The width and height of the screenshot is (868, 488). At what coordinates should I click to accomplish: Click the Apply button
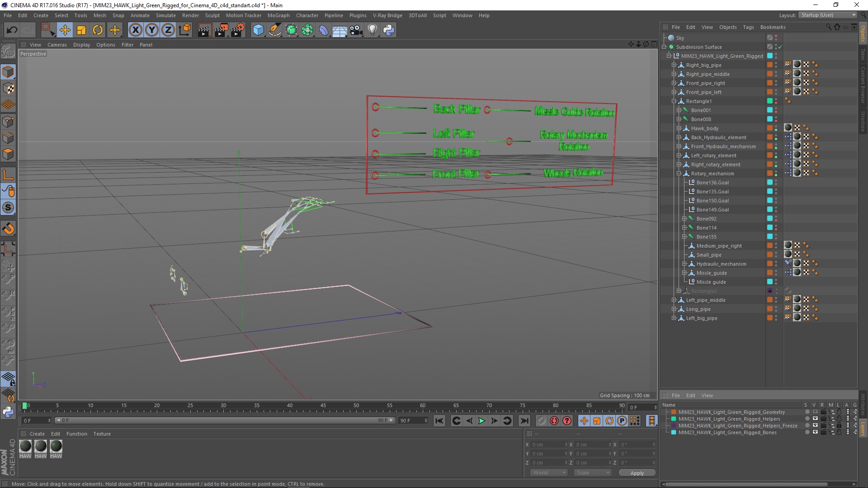click(x=637, y=473)
